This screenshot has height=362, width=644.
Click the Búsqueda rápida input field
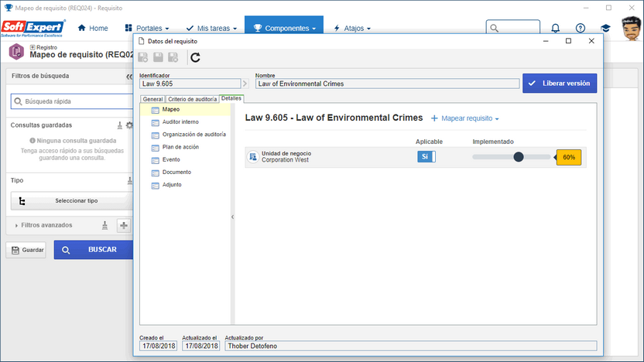(72, 101)
